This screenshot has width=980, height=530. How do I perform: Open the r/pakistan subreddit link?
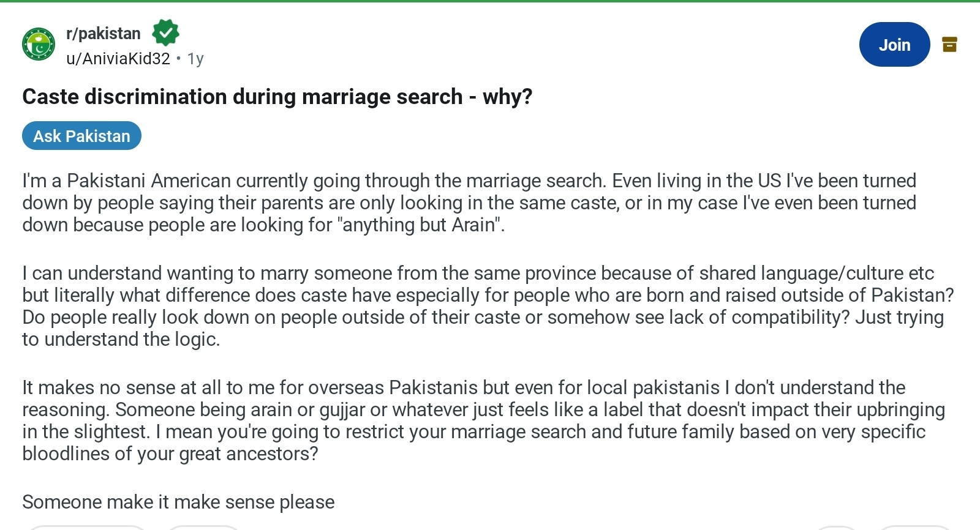[x=104, y=33]
